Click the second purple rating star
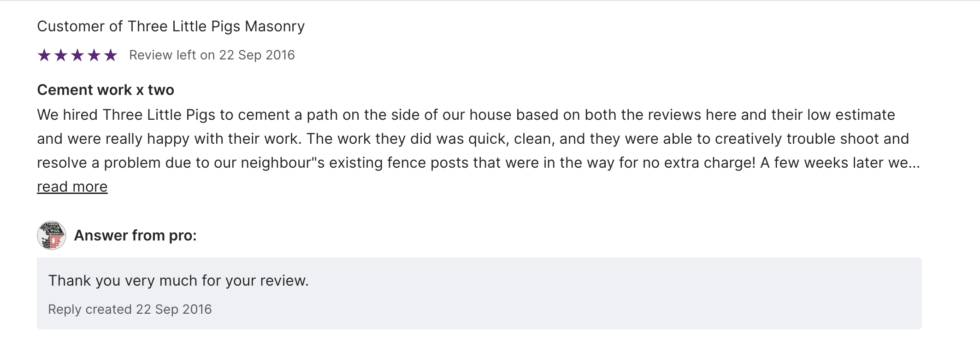The image size is (980, 340). tap(61, 55)
